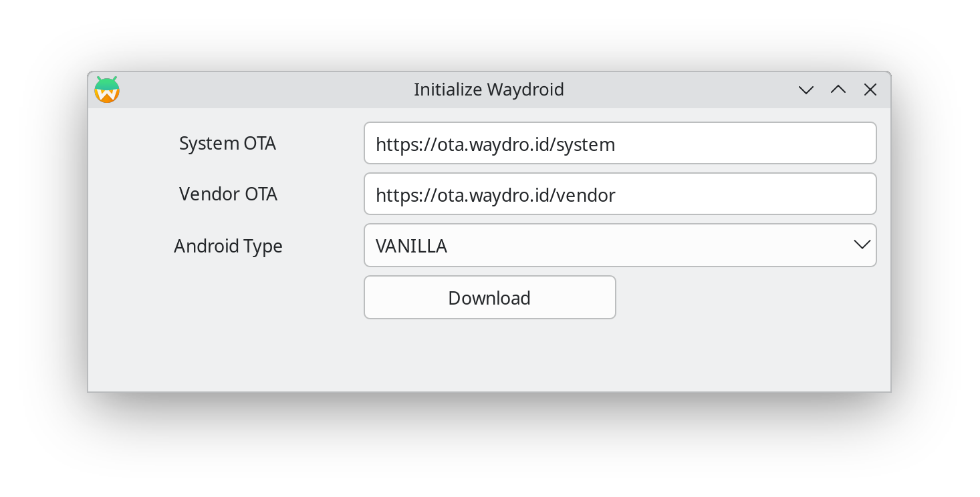Click the System OTA label

[227, 143]
